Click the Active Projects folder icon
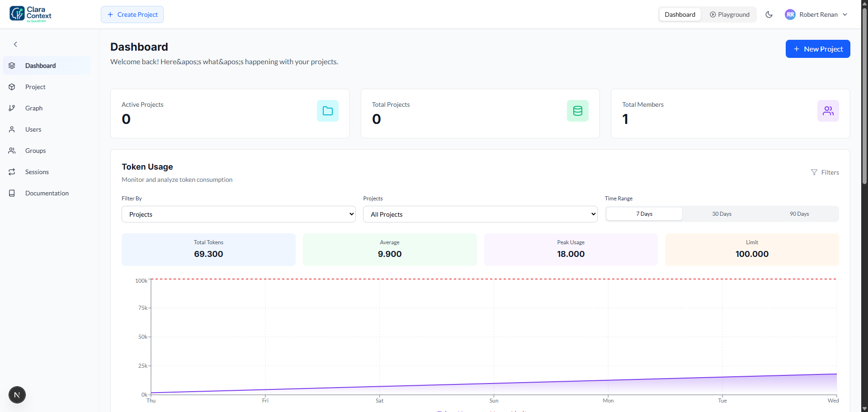 (327, 110)
